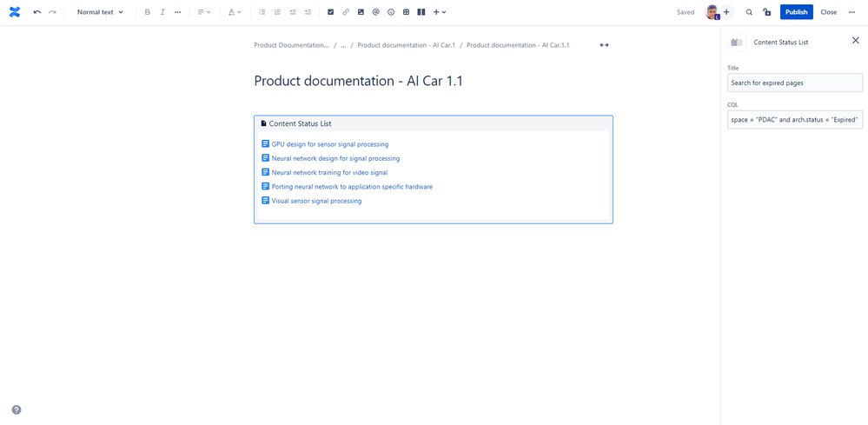The height and width of the screenshot is (425, 868).
Task: Open more text formatting options
Action: point(178,12)
